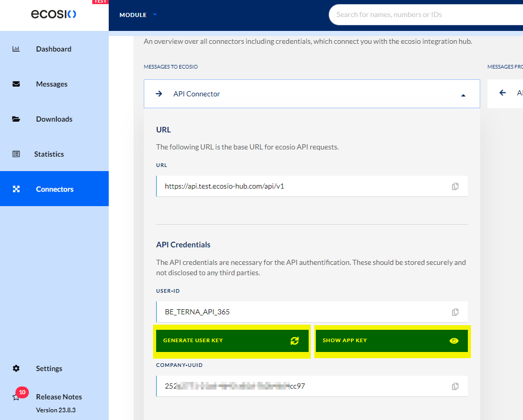Viewport: 523px width, 420px height.
Task: Click the URL text field
Action: tap(304, 187)
